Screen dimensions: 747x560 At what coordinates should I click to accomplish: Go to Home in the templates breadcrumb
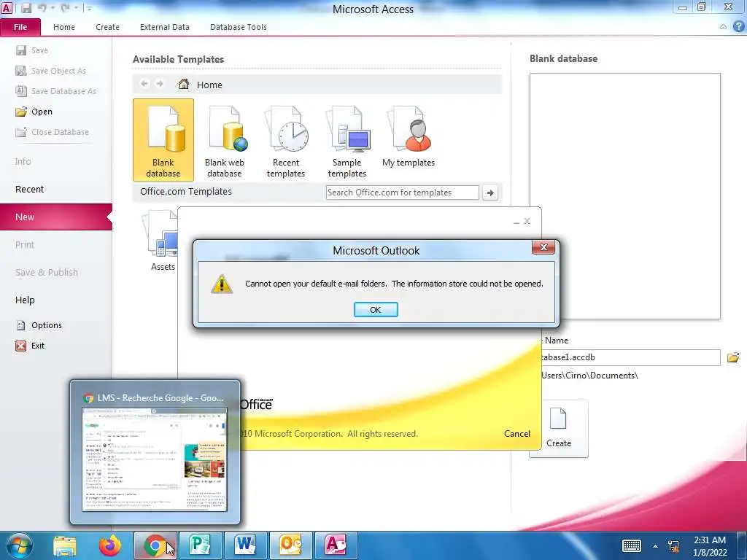pyautogui.click(x=200, y=85)
